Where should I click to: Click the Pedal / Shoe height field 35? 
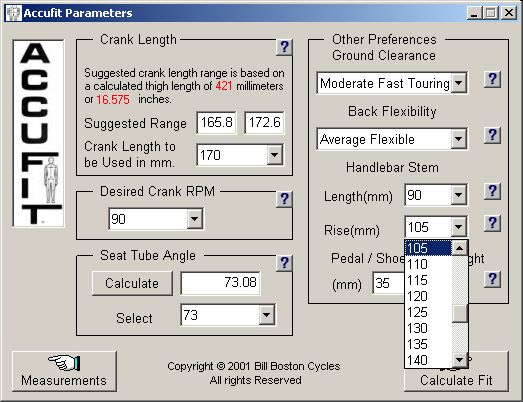point(389,283)
